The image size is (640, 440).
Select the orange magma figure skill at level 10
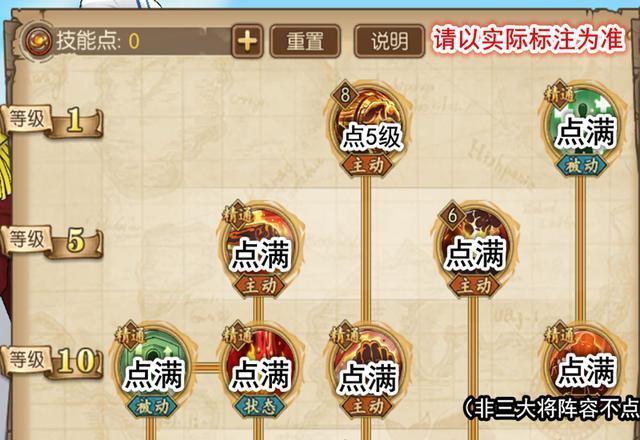[x=582, y=364]
